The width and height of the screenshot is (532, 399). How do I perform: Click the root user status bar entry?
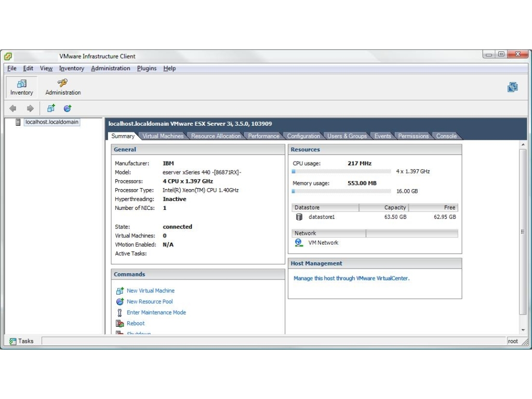[513, 341]
